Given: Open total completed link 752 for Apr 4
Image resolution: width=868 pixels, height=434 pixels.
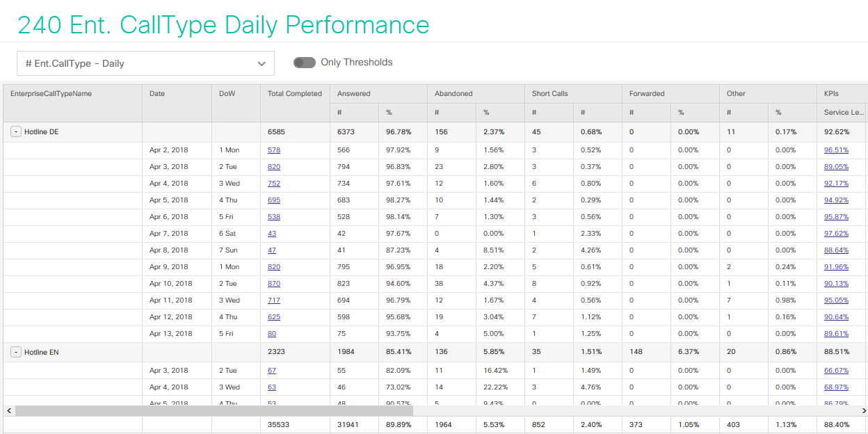Looking at the screenshot, I should [x=274, y=184].
